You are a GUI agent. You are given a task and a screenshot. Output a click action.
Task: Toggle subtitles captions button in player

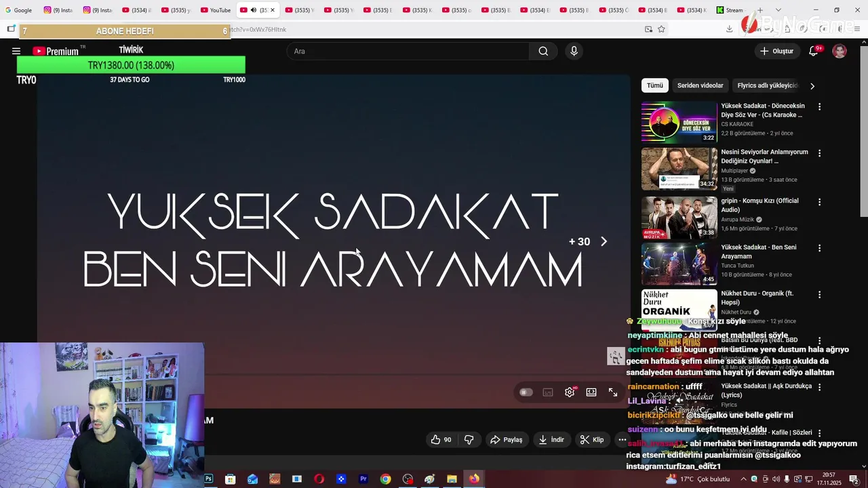click(548, 392)
